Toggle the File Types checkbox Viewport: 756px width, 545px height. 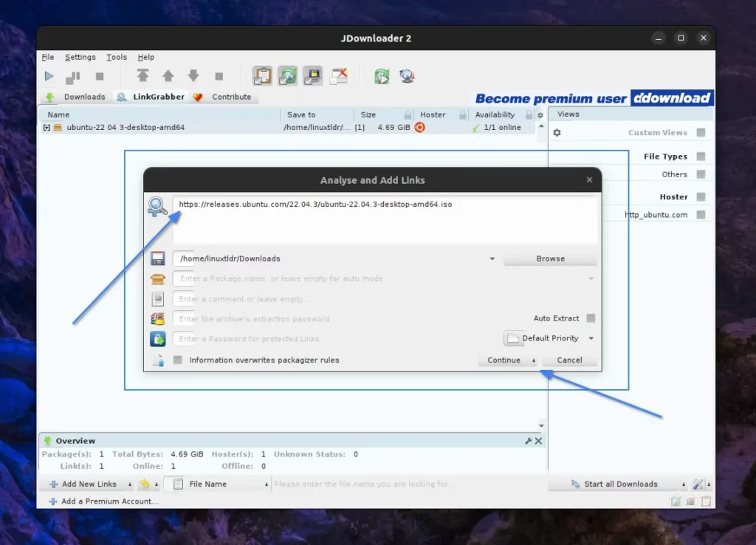point(701,157)
